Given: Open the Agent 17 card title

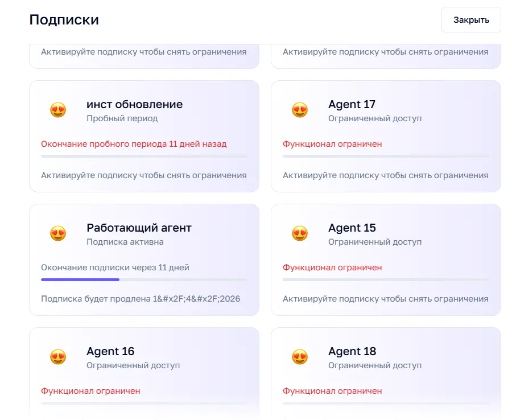Looking at the screenshot, I should [352, 105].
